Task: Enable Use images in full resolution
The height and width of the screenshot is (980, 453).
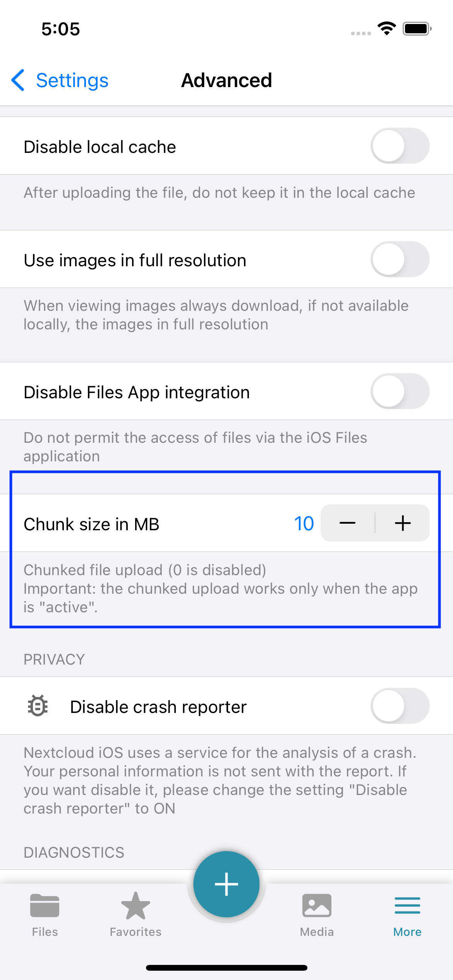Action: 400,259
